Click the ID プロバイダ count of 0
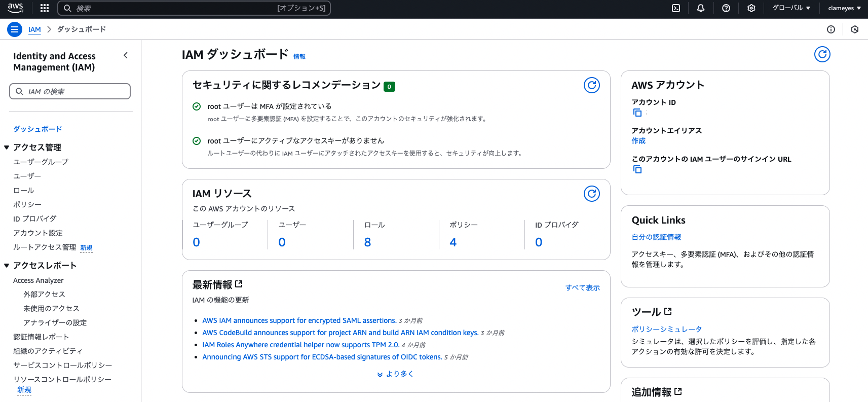The width and height of the screenshot is (868, 402). click(x=539, y=242)
